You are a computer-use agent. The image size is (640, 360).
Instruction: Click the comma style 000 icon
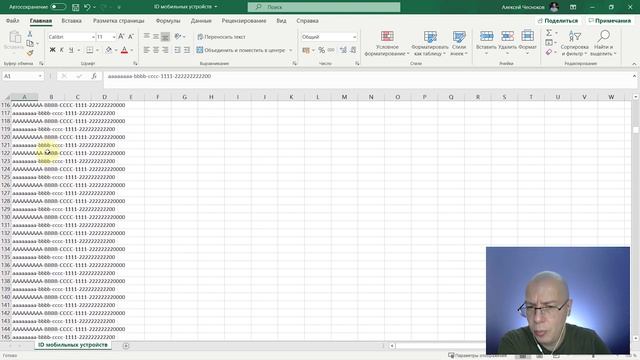(x=331, y=50)
